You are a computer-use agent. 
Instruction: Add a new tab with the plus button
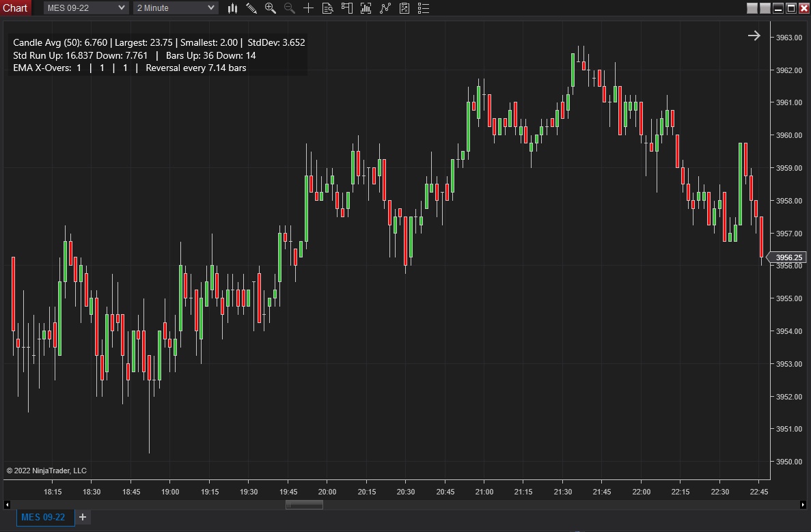(x=82, y=517)
